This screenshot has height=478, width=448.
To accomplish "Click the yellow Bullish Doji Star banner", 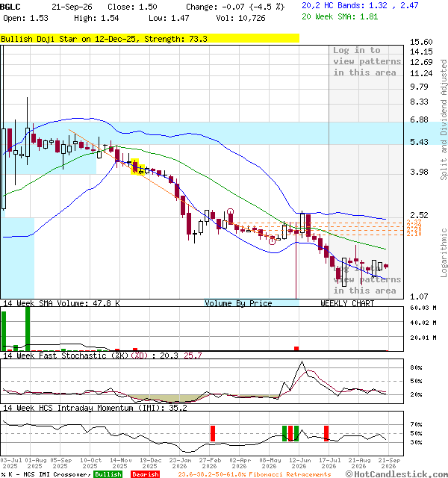I will tap(149, 39).
